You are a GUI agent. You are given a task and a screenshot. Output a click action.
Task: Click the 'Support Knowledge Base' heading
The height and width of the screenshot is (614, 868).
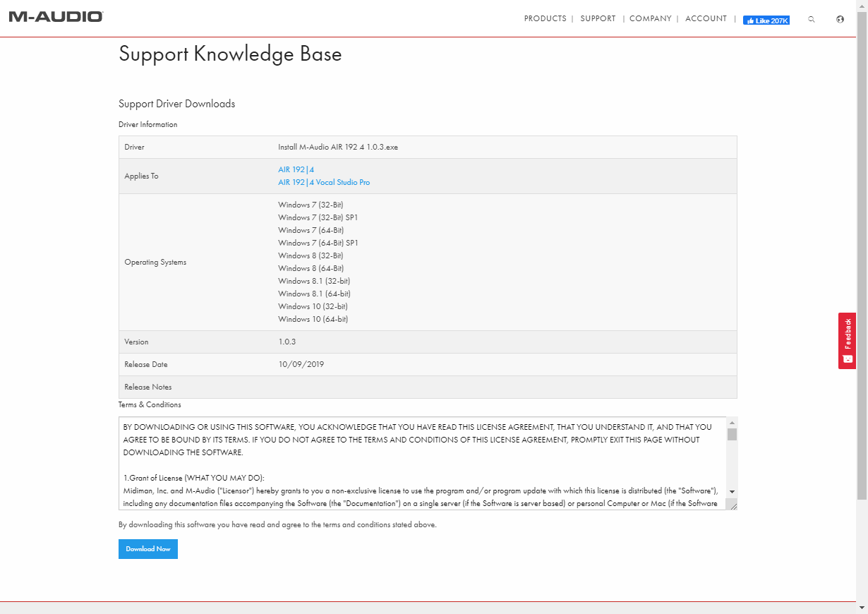(230, 54)
